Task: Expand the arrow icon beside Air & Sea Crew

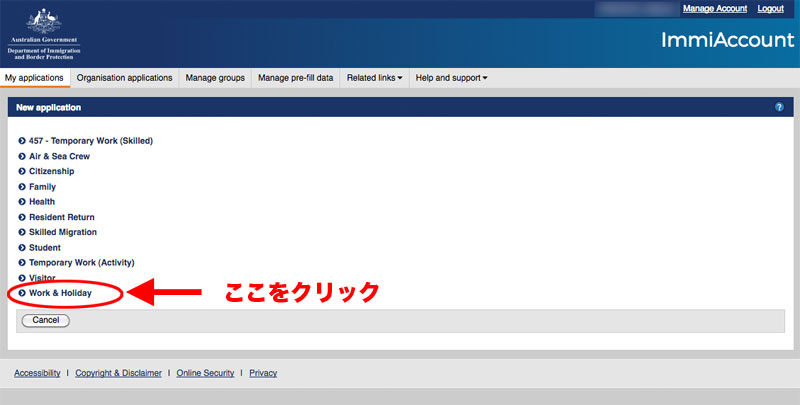Action: point(22,156)
